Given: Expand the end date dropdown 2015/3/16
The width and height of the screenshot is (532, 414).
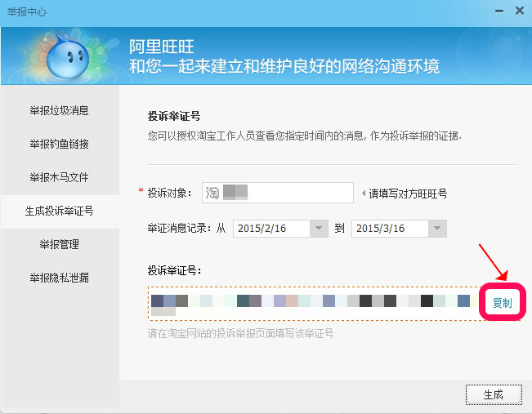Looking at the screenshot, I should [x=437, y=228].
